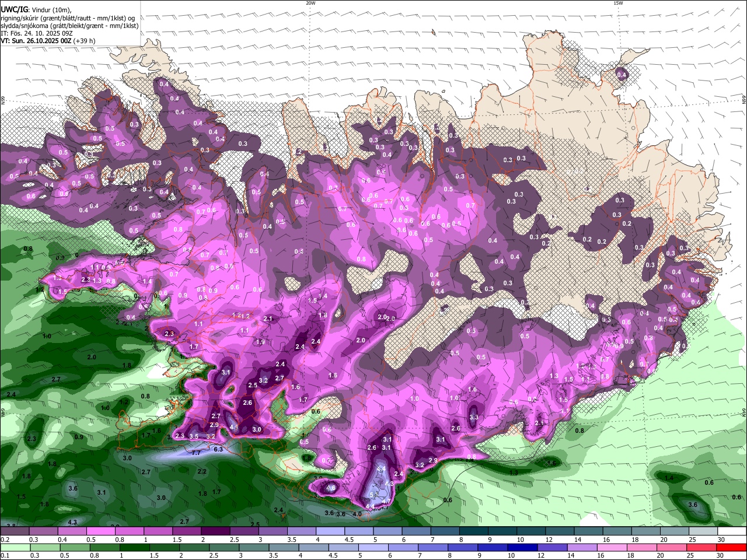The height and width of the screenshot is (560, 747).
Task: Click the '1.9' snowfall value on the map
Action: click(260, 342)
